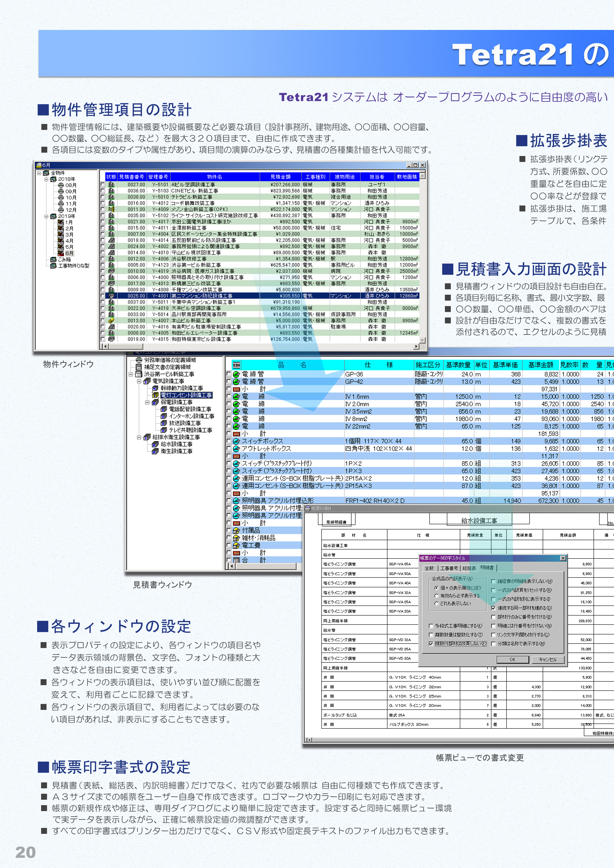Click the construction icon on メゾン金山新築工事(OPK) row
This screenshot has height=868, width=614.
[111, 209]
